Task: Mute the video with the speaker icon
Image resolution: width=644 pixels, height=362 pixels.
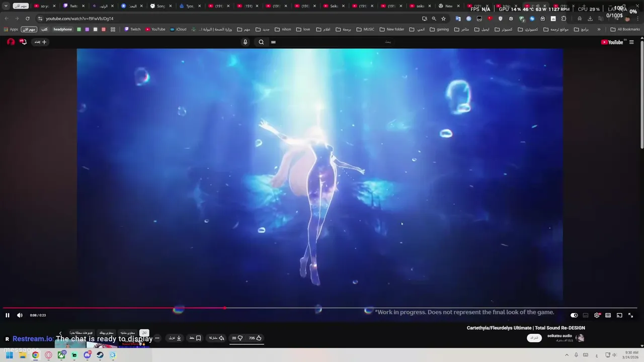Action: tap(20, 315)
